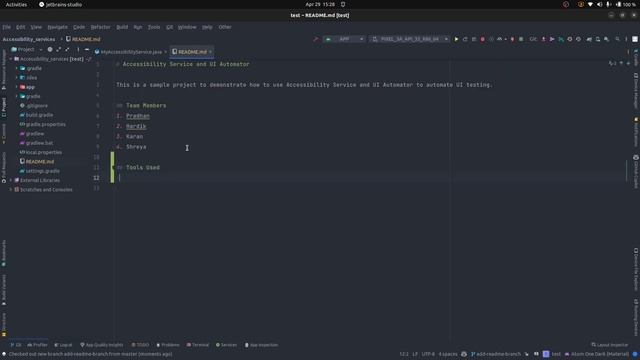The image size is (640, 360).
Task: Open the GitHub Copilot panel on the right strip
Action: [x=636, y=171]
